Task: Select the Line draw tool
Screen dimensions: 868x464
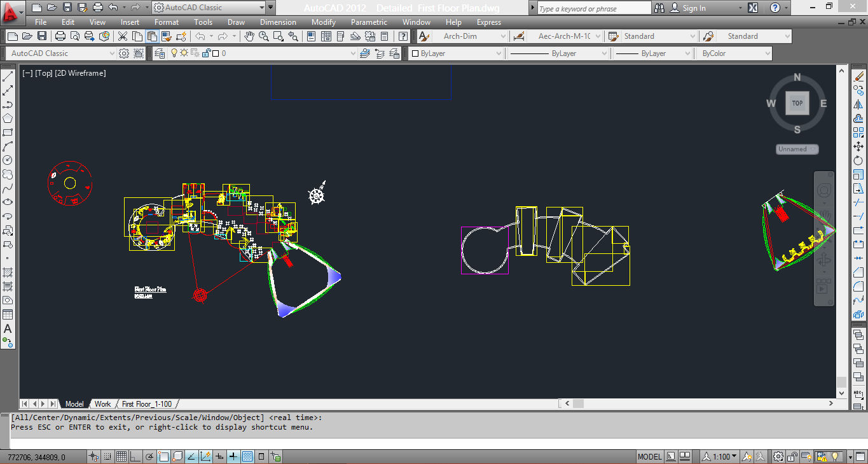Action: [8, 77]
